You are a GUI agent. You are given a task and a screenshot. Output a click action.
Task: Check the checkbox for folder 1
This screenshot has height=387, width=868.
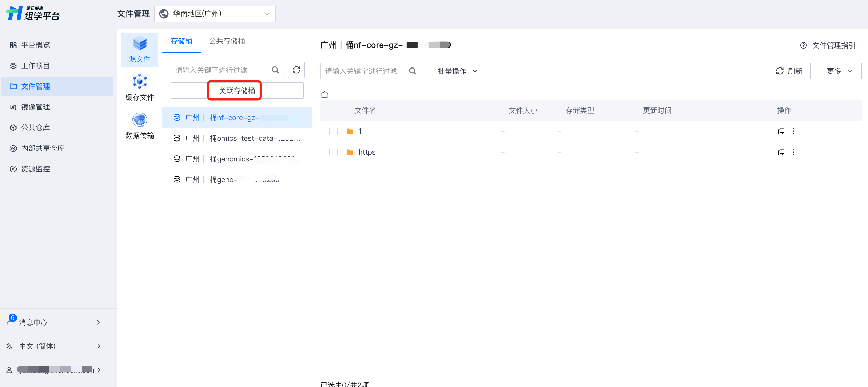[x=333, y=131]
